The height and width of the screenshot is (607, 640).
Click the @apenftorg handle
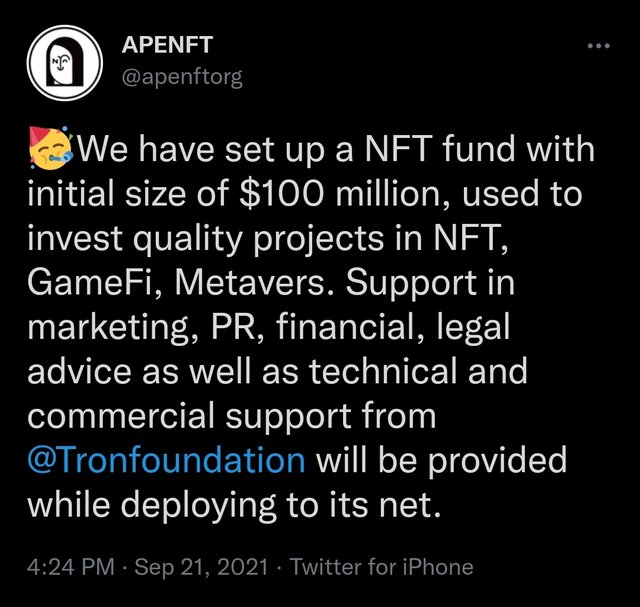point(182,77)
